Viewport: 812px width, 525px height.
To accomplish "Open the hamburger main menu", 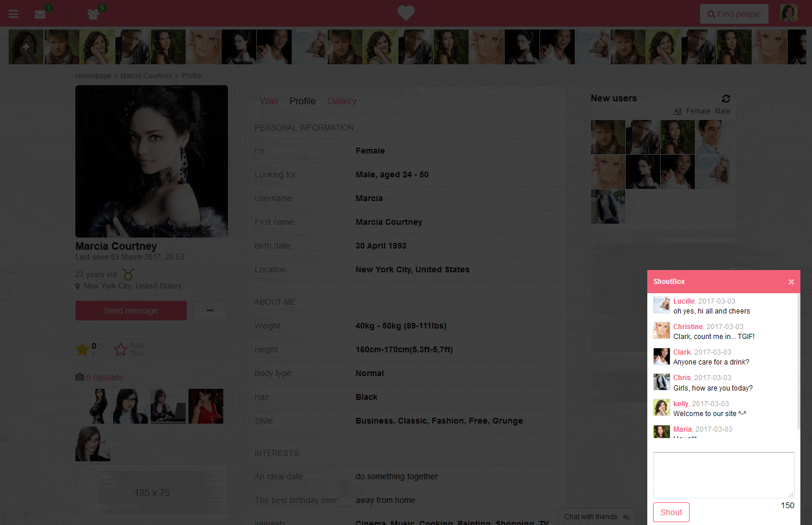I will coord(13,14).
